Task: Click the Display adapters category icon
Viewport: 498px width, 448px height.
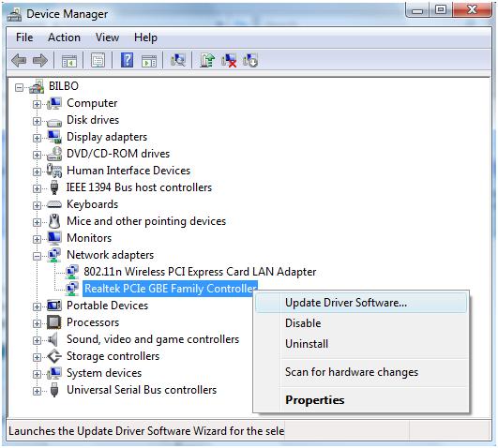Action: coord(54,137)
